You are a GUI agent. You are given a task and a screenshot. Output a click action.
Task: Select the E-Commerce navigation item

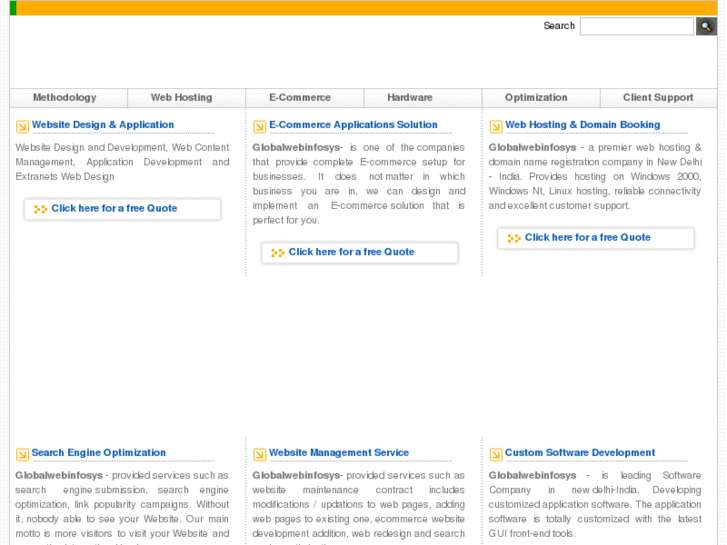click(x=300, y=98)
